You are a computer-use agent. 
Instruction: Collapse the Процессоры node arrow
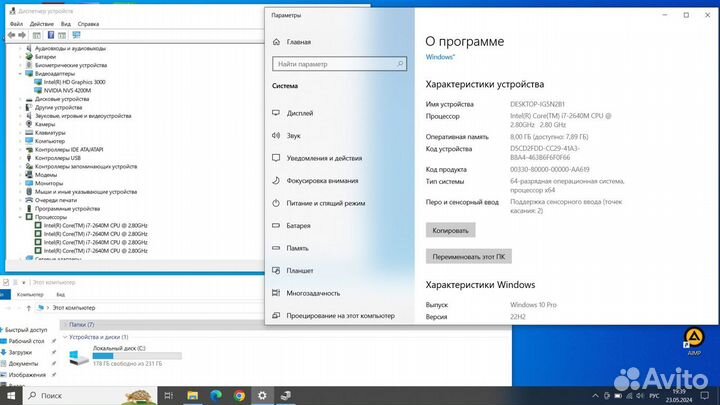(20, 217)
